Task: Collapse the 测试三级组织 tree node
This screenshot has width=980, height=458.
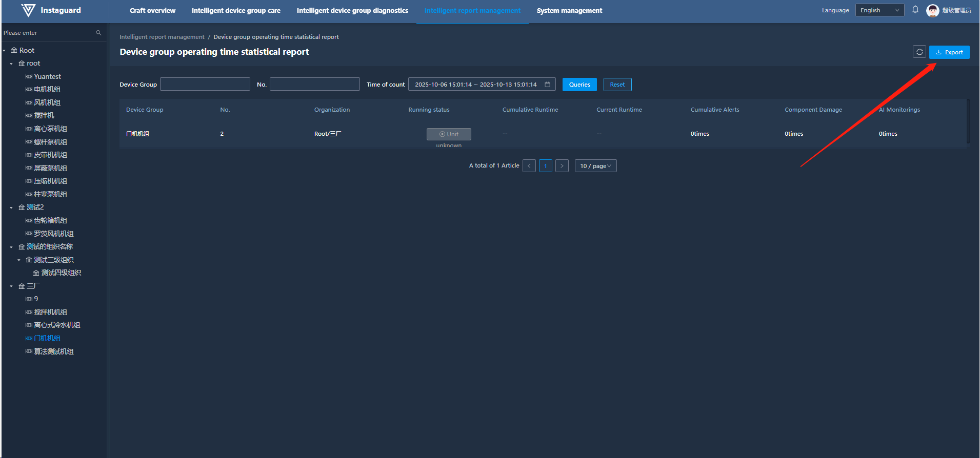Action: tap(19, 260)
